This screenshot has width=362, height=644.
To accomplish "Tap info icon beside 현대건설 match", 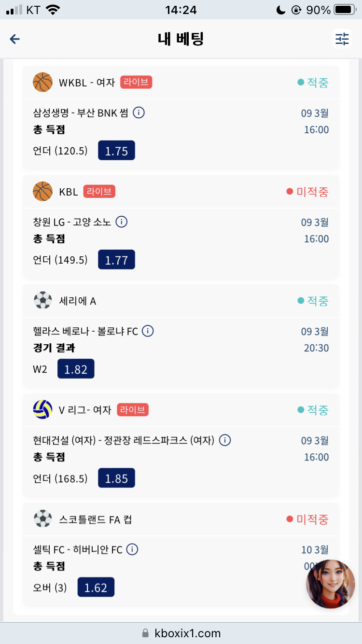I will click(225, 440).
